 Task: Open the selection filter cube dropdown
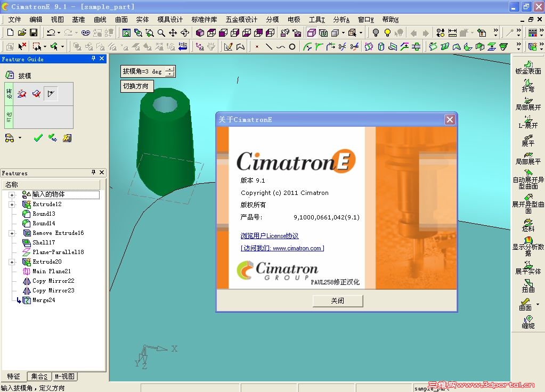pyautogui.click(x=361, y=32)
